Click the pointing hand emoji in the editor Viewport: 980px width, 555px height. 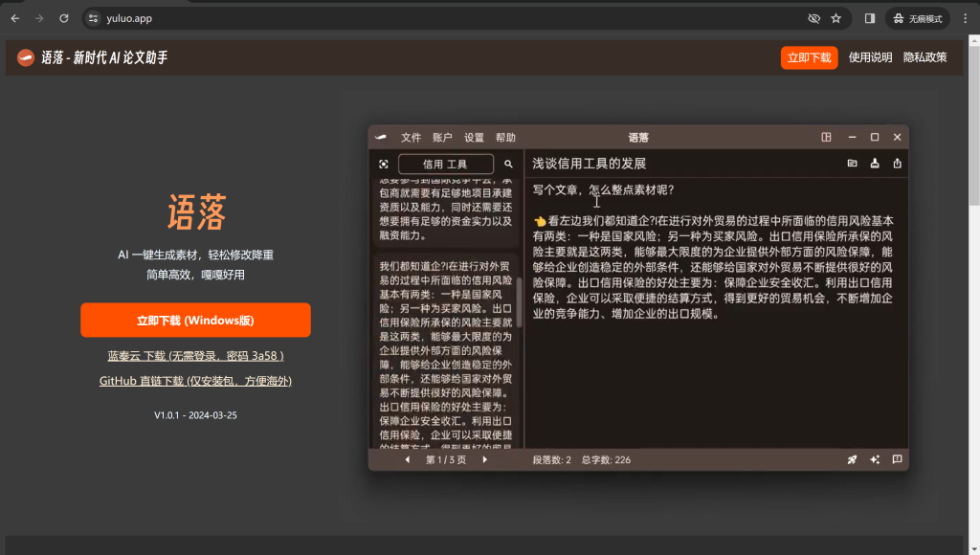coord(540,221)
